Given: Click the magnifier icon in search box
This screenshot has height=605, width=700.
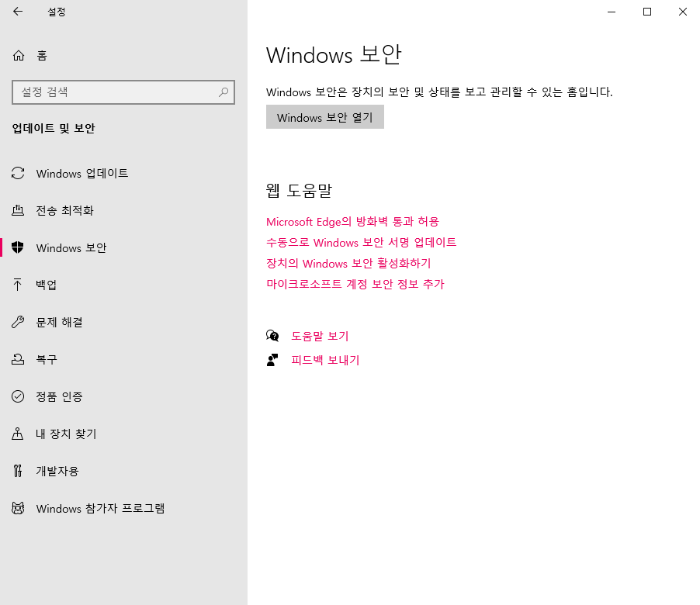Looking at the screenshot, I should click(x=224, y=92).
